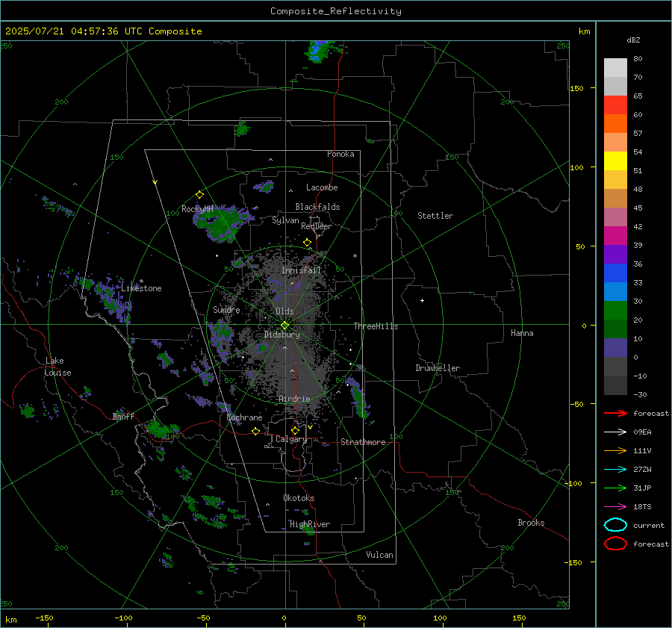
Task: Click the yellow diamond marker below RedDeer
Action: 307,243
